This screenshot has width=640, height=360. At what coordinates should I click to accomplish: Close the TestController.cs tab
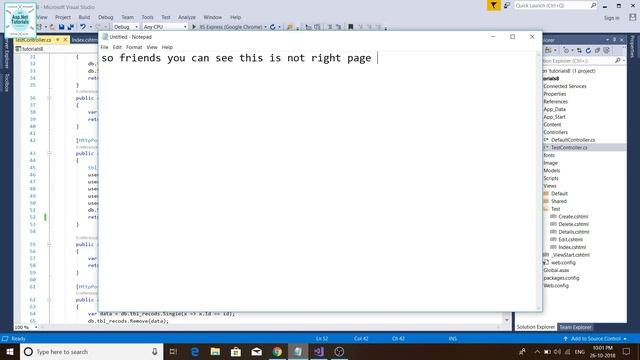pos(65,40)
